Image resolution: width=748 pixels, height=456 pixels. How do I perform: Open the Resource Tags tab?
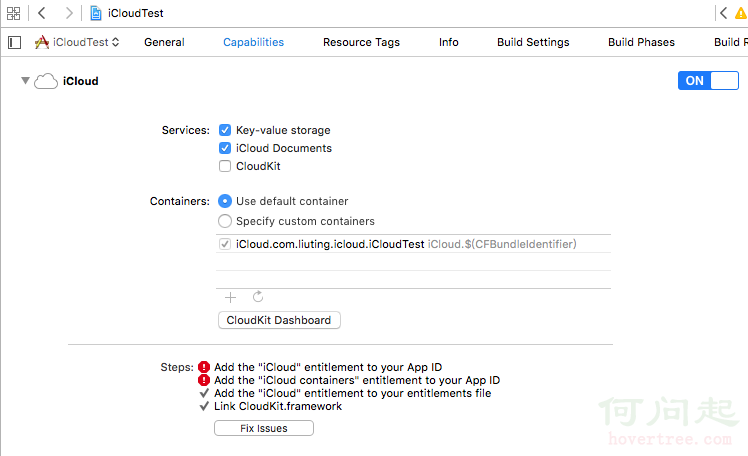pyautogui.click(x=361, y=42)
